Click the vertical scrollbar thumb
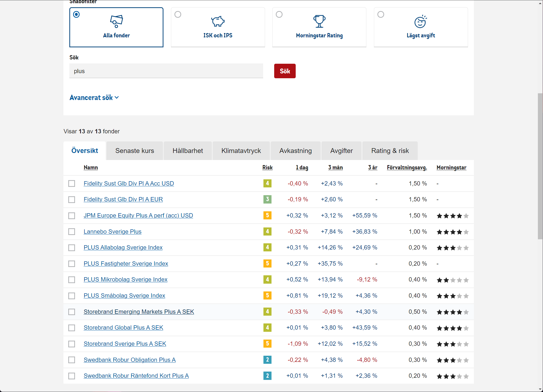This screenshot has width=543, height=392. 540,166
